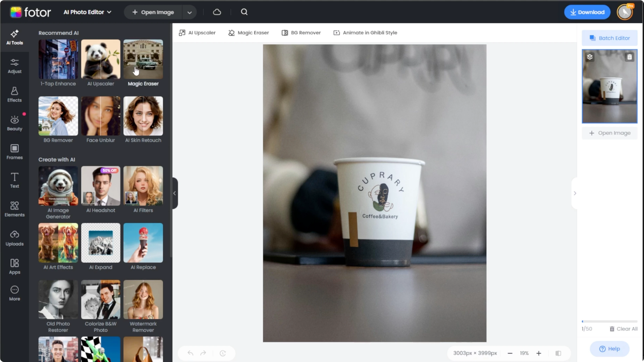Choose the BG Remover tool card

click(58, 120)
